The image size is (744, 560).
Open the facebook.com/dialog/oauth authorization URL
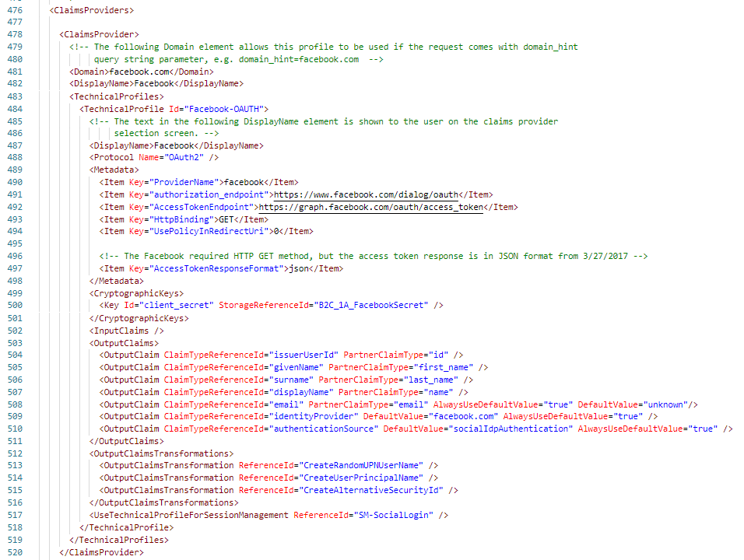(x=362, y=194)
